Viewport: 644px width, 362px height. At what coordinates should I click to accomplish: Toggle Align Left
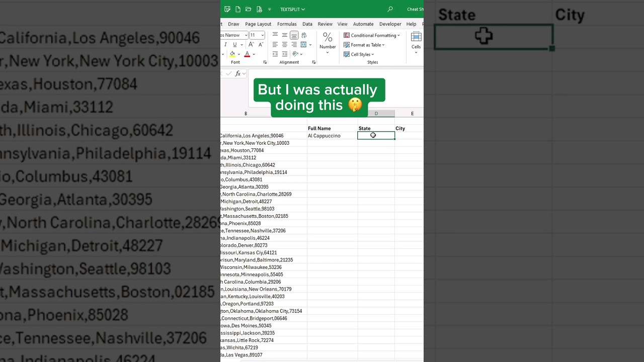click(x=275, y=45)
